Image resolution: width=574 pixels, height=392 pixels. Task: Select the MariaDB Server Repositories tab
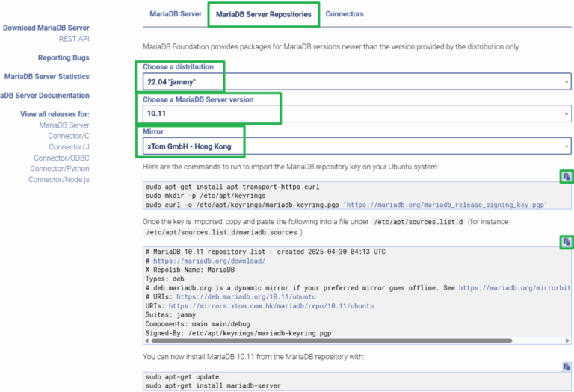point(264,14)
